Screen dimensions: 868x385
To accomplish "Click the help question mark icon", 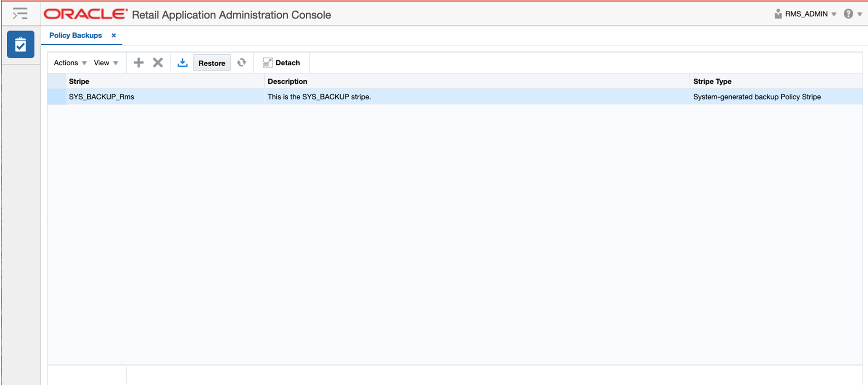I will tap(848, 14).
